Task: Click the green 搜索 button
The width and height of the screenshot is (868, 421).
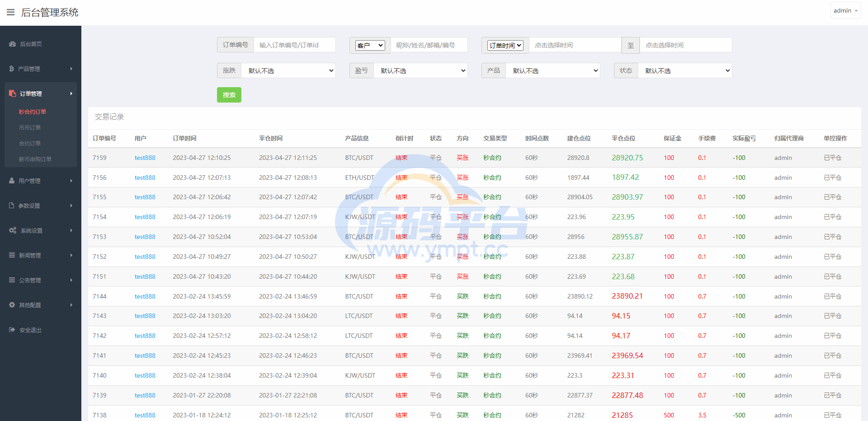Action: 229,95
